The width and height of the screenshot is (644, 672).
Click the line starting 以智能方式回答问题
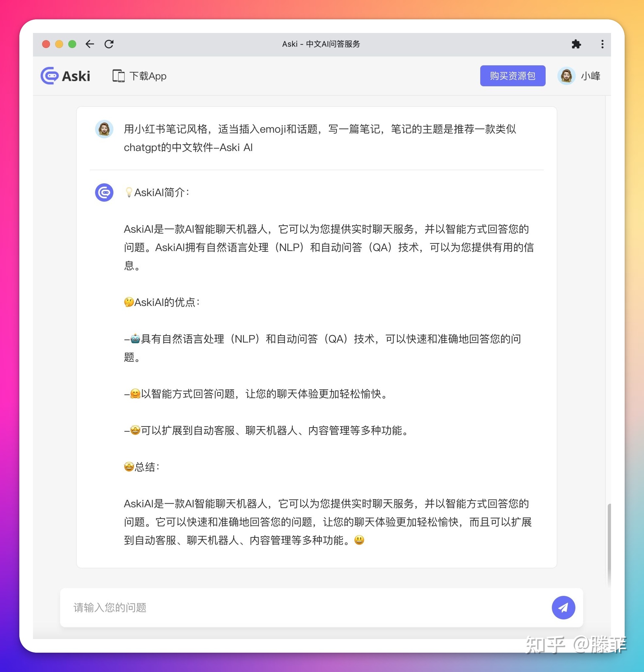[x=256, y=394]
